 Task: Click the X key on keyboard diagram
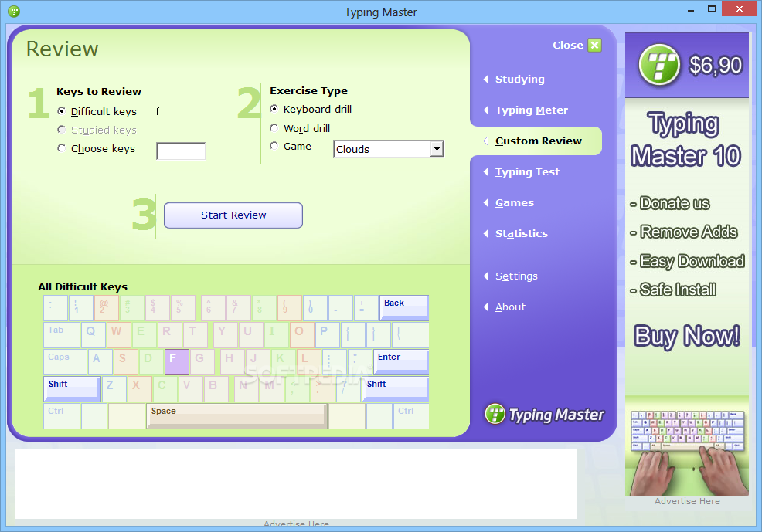139,389
